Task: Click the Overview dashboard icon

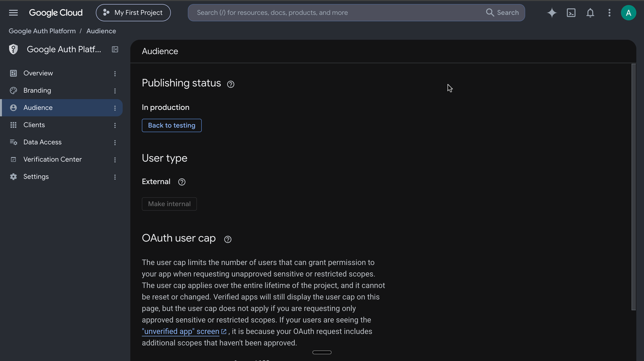Action: tap(13, 73)
